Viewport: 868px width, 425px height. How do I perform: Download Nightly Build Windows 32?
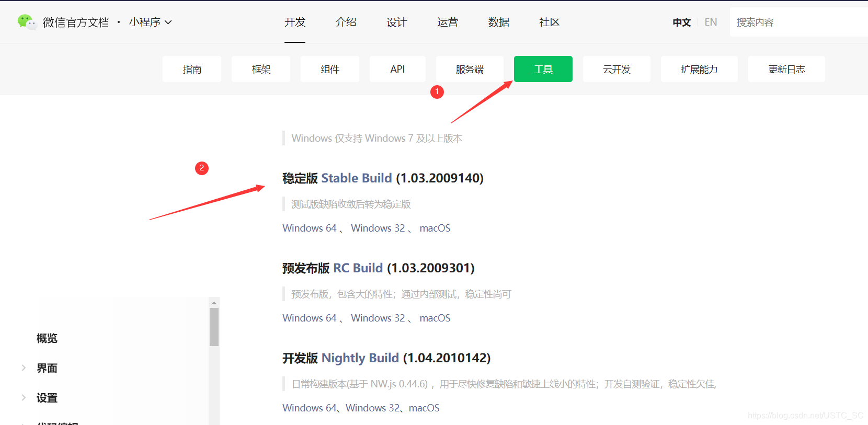point(373,408)
